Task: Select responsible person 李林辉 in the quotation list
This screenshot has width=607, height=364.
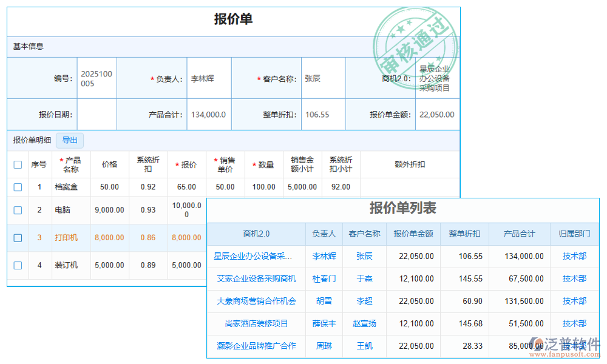Action: [324, 256]
